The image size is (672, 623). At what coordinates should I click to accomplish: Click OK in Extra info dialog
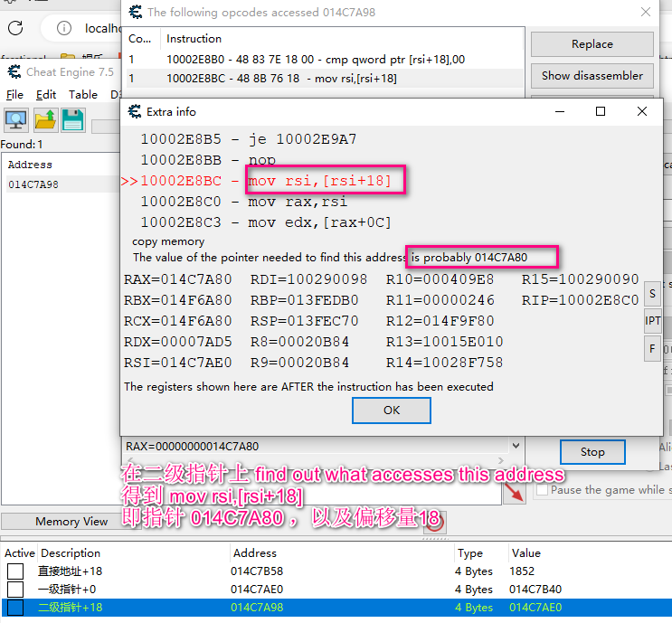pos(392,411)
